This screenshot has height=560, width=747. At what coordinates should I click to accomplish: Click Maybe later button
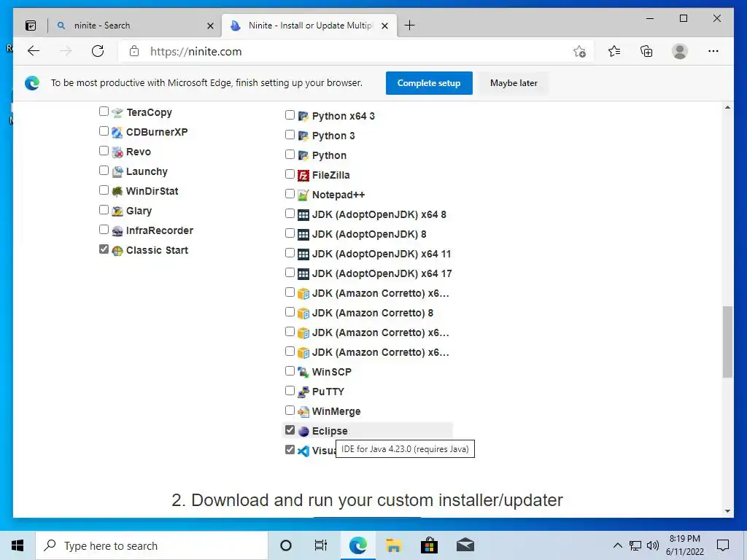point(514,83)
